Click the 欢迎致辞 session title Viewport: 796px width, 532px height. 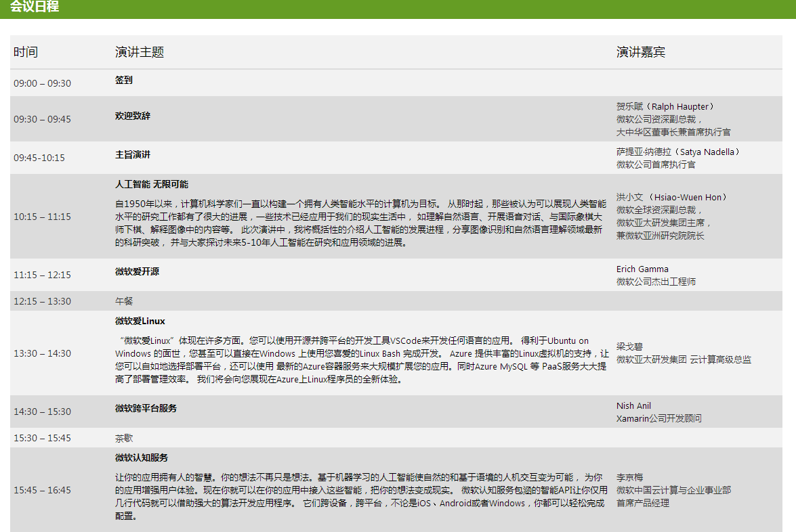coord(133,116)
